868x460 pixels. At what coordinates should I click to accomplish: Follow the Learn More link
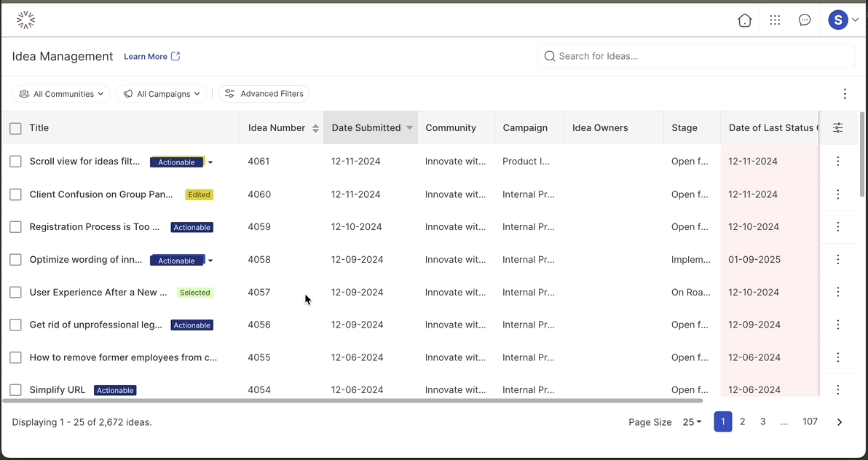pyautogui.click(x=151, y=57)
